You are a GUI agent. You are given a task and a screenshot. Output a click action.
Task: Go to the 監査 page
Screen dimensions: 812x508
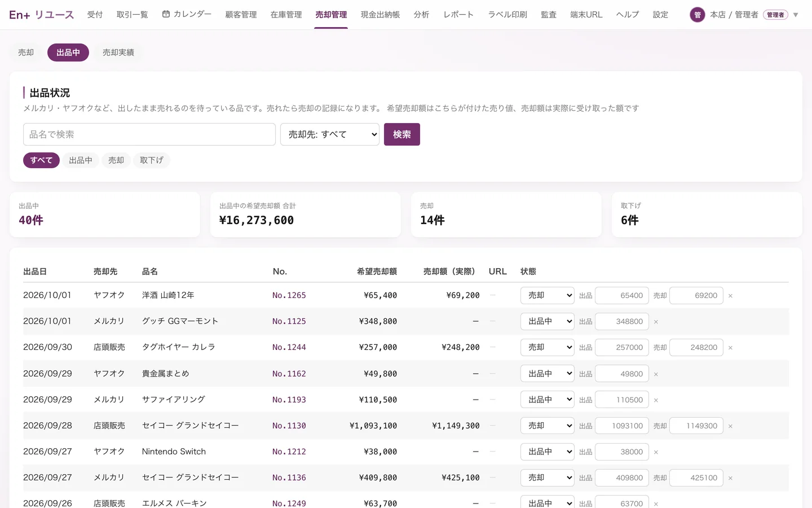pyautogui.click(x=549, y=15)
